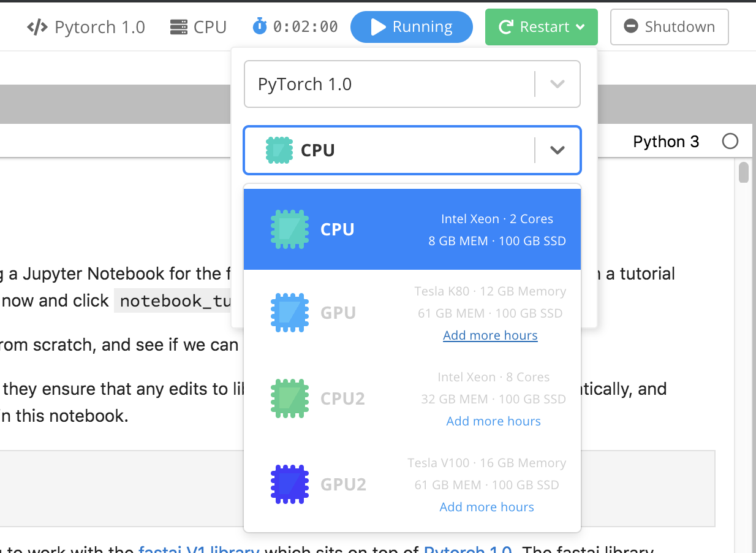Click Add more hours under CPU2
This screenshot has width=756, height=553.
click(x=493, y=421)
